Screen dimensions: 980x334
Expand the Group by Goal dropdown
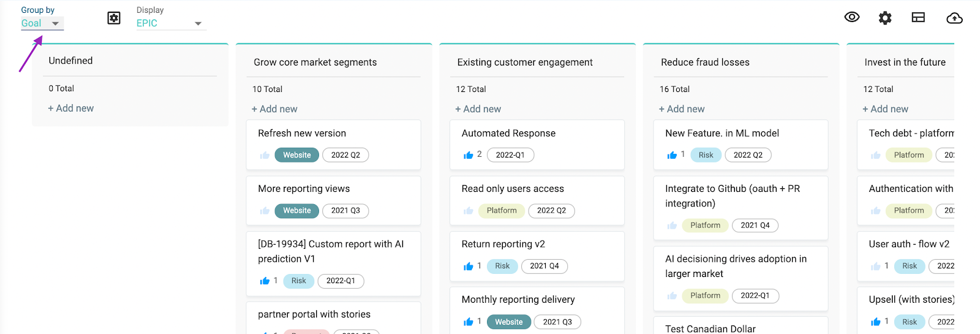point(42,23)
